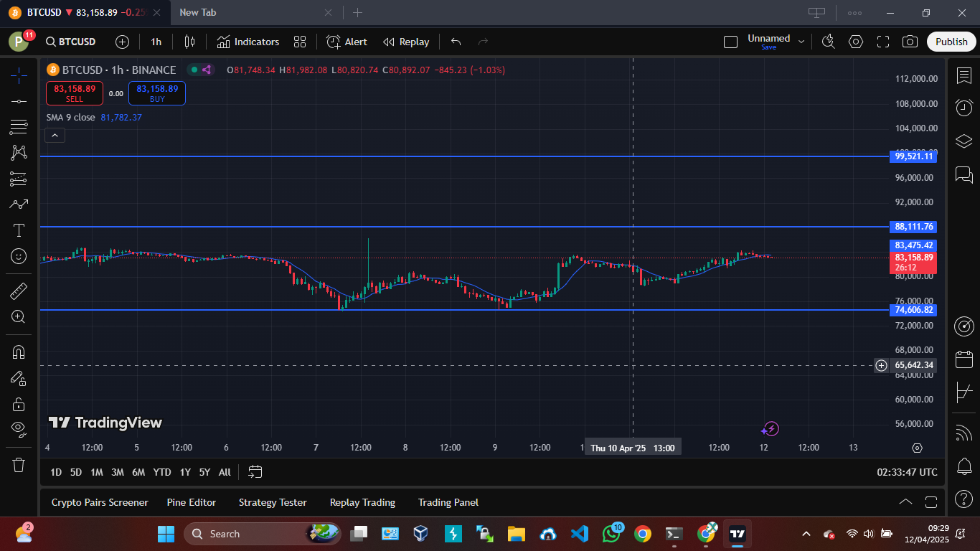Image resolution: width=980 pixels, height=551 pixels.
Task: Open the Crypto Pairs Screener tab
Action: pos(100,502)
